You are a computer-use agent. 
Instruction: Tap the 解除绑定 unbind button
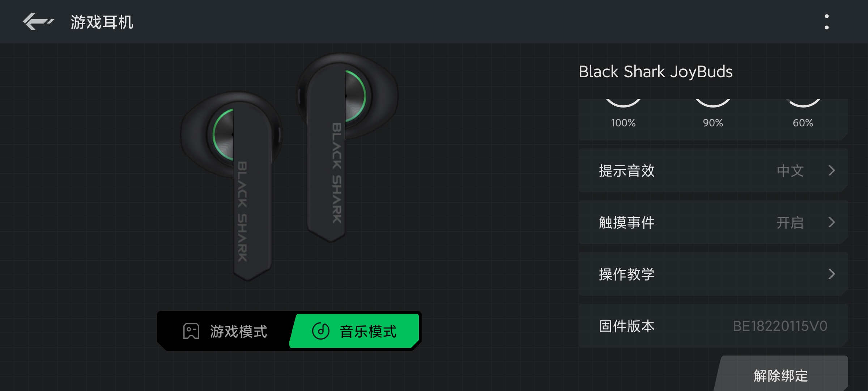[x=781, y=375]
